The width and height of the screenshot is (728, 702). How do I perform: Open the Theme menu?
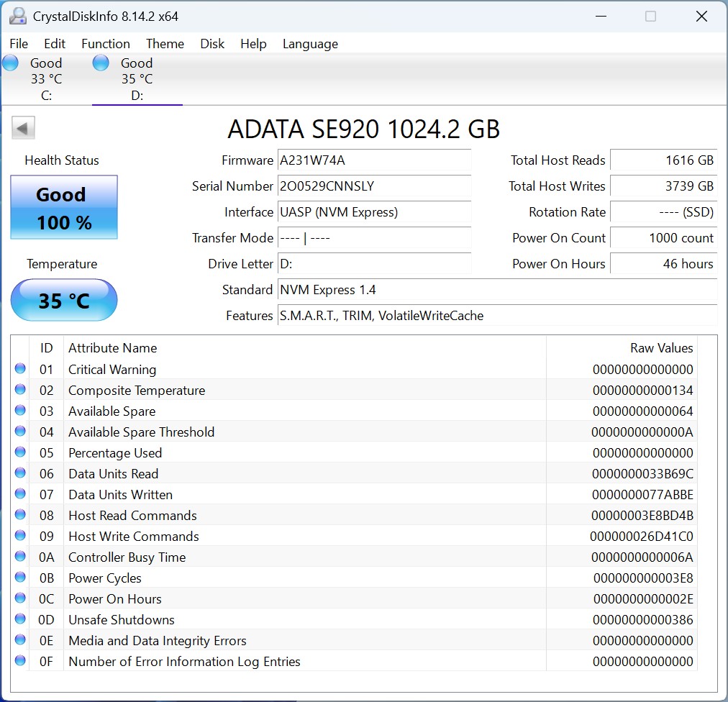pyautogui.click(x=165, y=44)
